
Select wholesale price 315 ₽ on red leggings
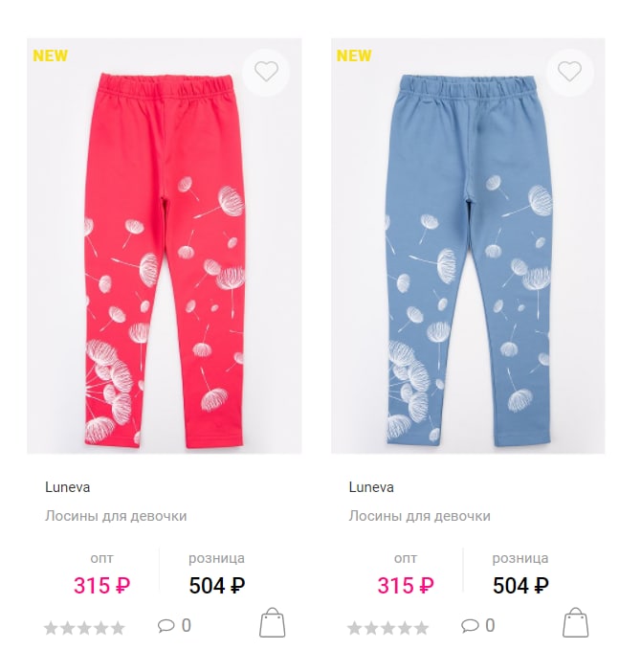point(101,586)
